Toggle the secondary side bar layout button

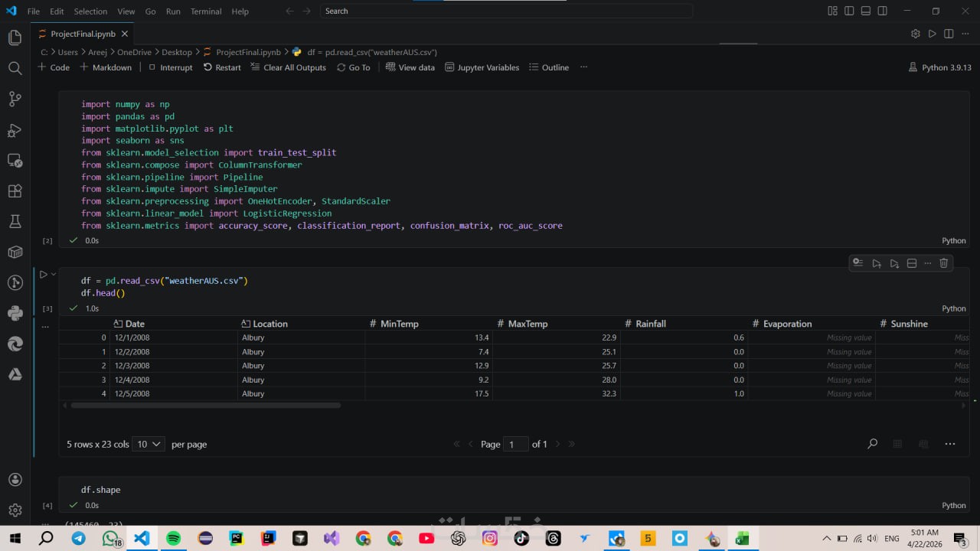pyautogui.click(x=883, y=11)
